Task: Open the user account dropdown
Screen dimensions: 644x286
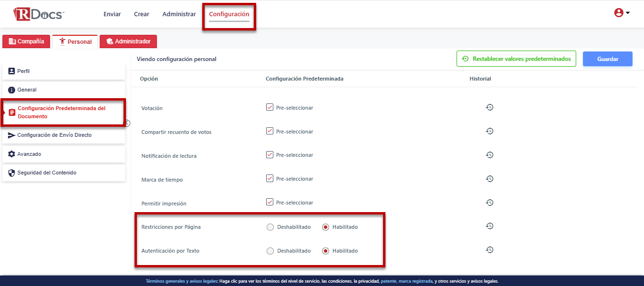Action: coord(622,13)
